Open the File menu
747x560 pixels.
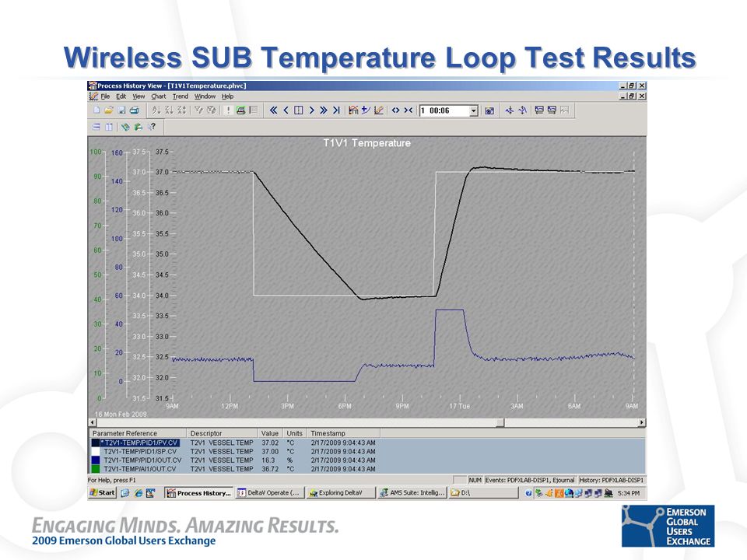coord(105,96)
